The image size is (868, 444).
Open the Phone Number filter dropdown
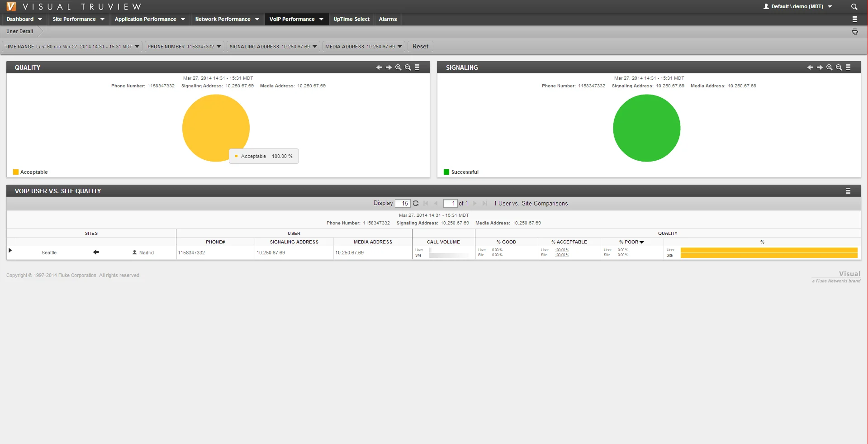click(x=185, y=47)
